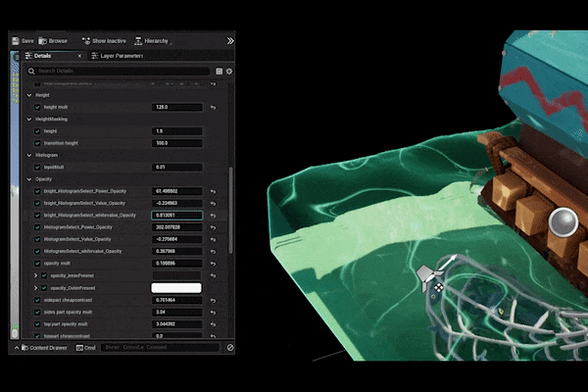Collapse the Opacity category
Viewport: 588px width, 392px height.
(28, 179)
